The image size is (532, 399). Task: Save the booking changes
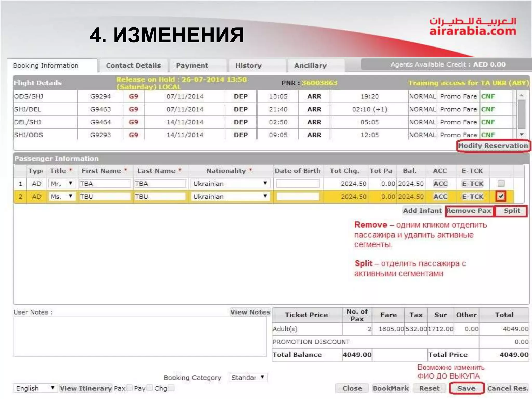[x=466, y=388]
